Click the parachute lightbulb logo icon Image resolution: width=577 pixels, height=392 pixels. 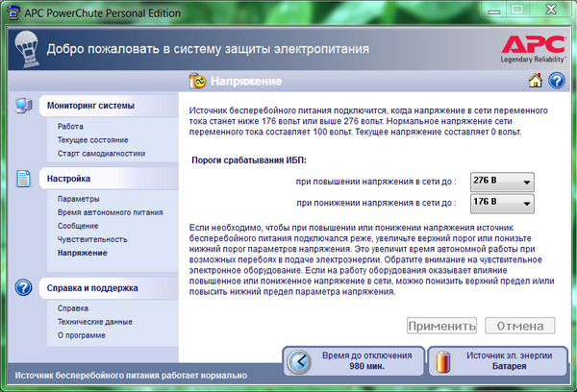coord(27,49)
